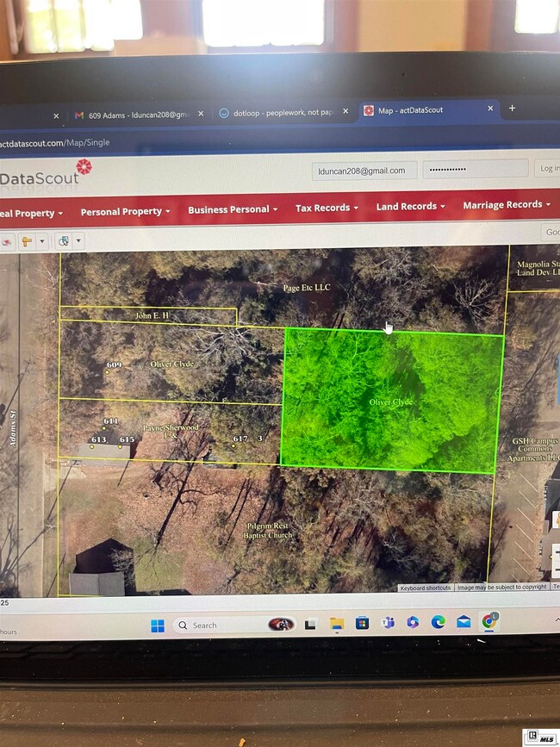Select the yellow measure tool
Screen dimensions: 560x747
pos(27,241)
